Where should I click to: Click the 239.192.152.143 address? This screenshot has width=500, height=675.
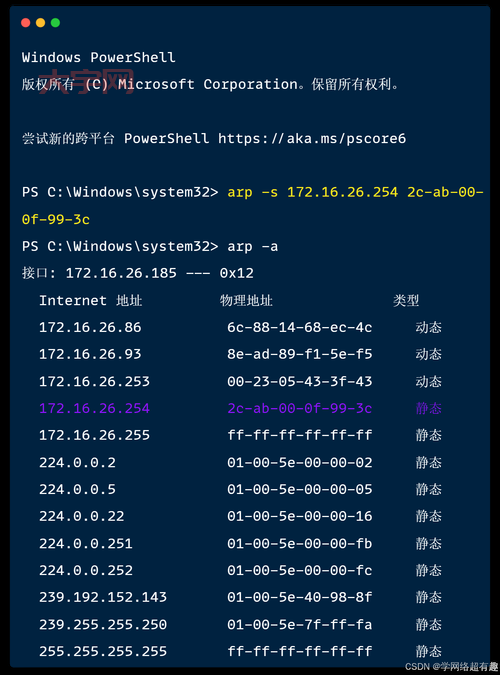pos(103,597)
